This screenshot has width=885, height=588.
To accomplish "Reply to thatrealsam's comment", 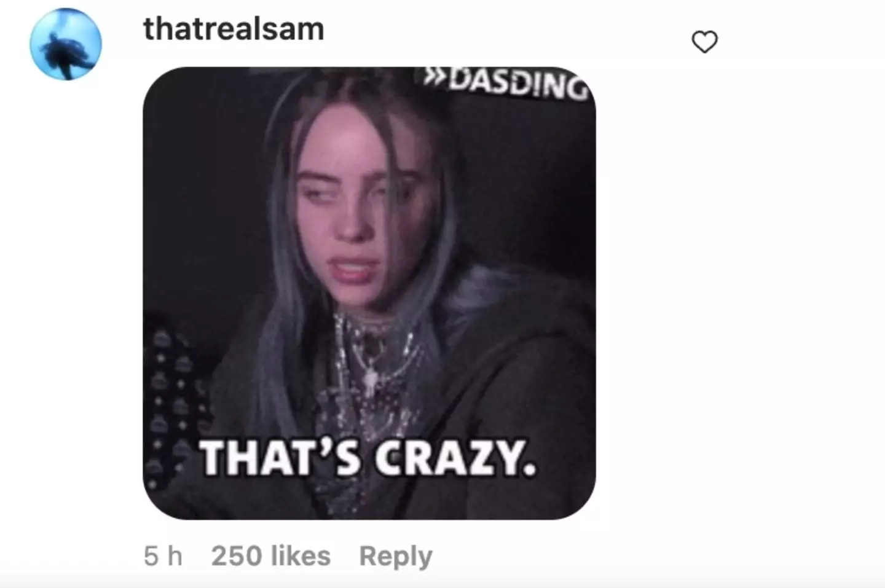I will 396,557.
